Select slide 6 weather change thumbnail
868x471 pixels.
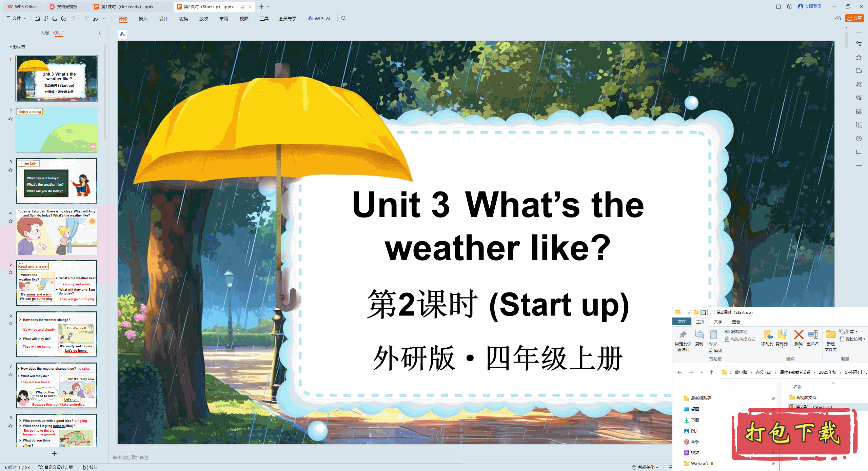click(x=57, y=334)
